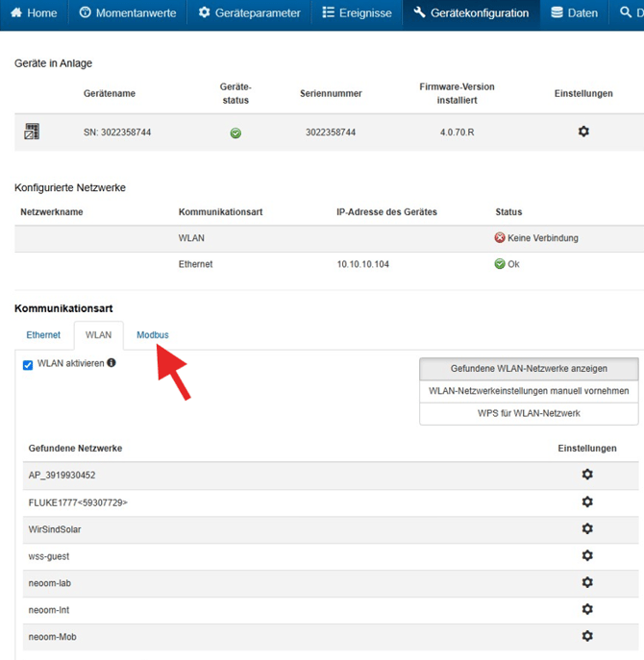The image size is (644, 660).
Task: Switch to the Ethernet tab
Action: click(x=43, y=335)
